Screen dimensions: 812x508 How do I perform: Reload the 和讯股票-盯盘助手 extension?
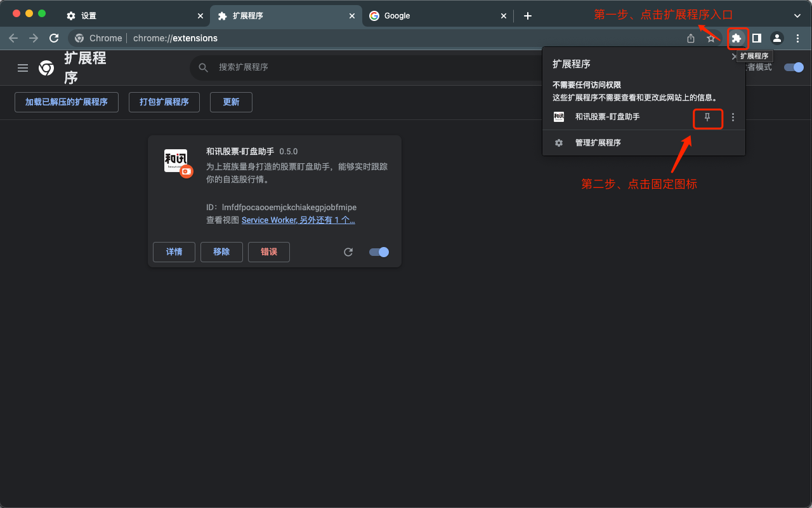348,251
